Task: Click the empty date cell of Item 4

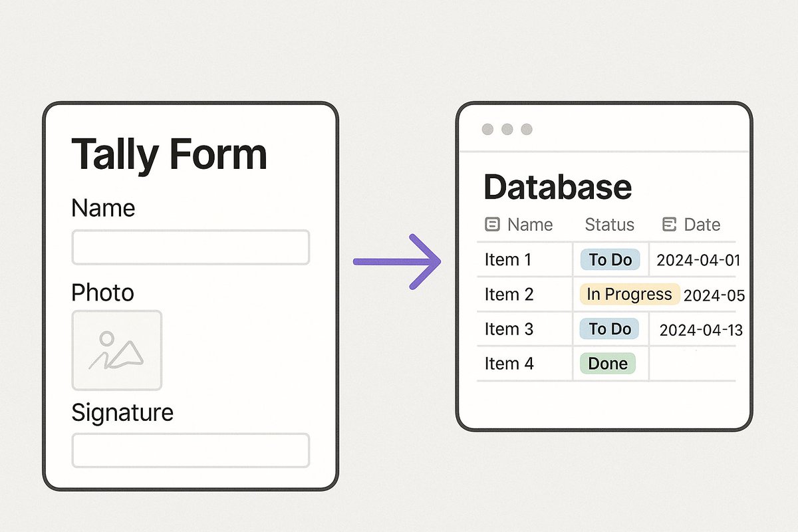Action: coord(692,363)
